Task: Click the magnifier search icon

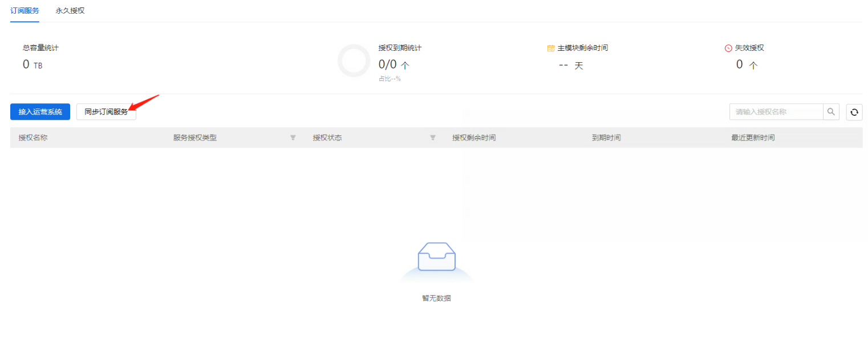Action: click(x=832, y=112)
